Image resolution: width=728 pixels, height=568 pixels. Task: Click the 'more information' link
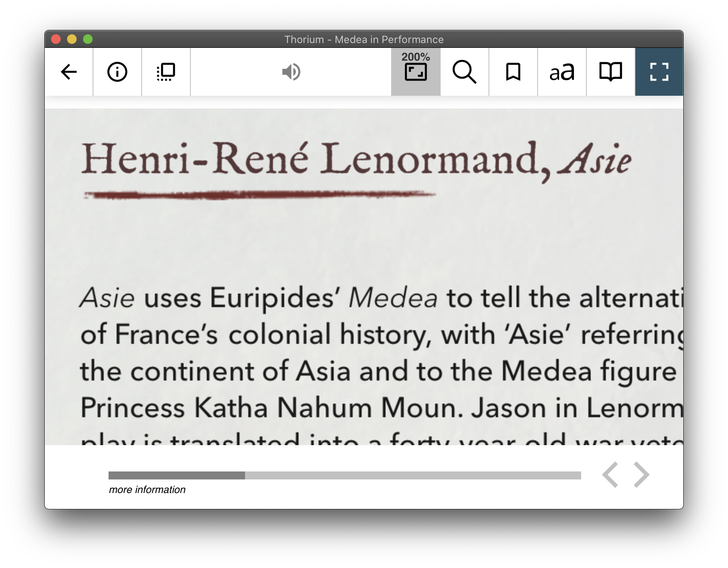[x=147, y=489]
